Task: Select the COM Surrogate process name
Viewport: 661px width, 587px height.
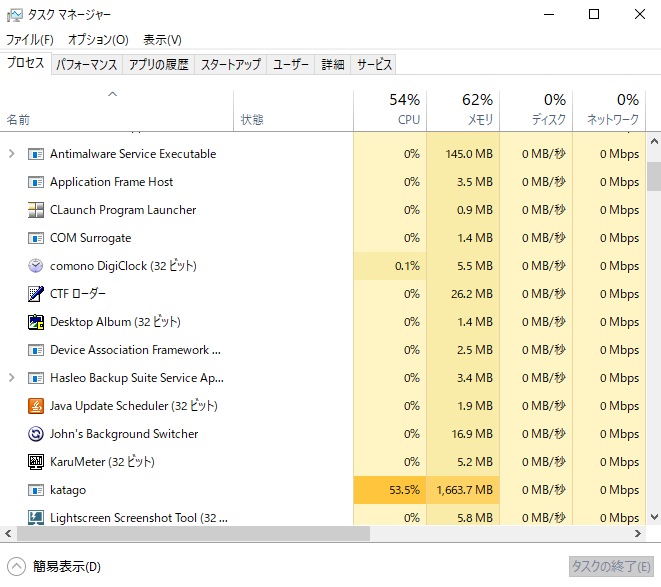Action: click(91, 238)
